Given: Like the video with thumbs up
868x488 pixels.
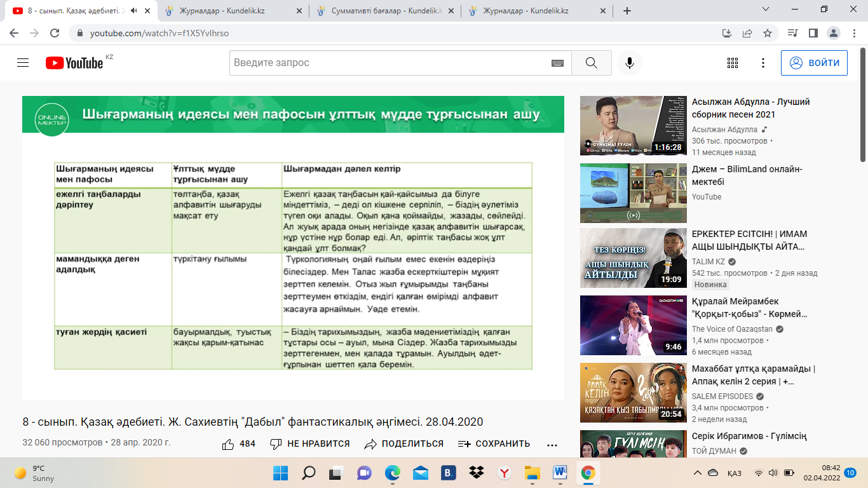Looking at the screenshot, I should coord(228,444).
